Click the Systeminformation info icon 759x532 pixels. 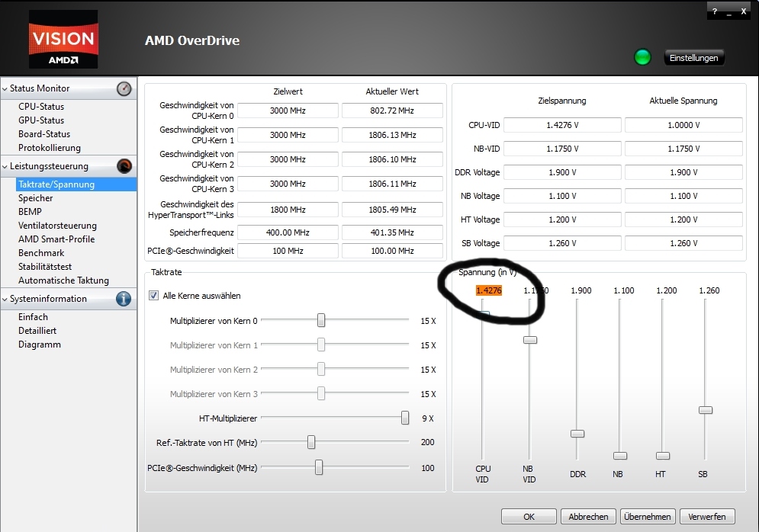pyautogui.click(x=124, y=299)
